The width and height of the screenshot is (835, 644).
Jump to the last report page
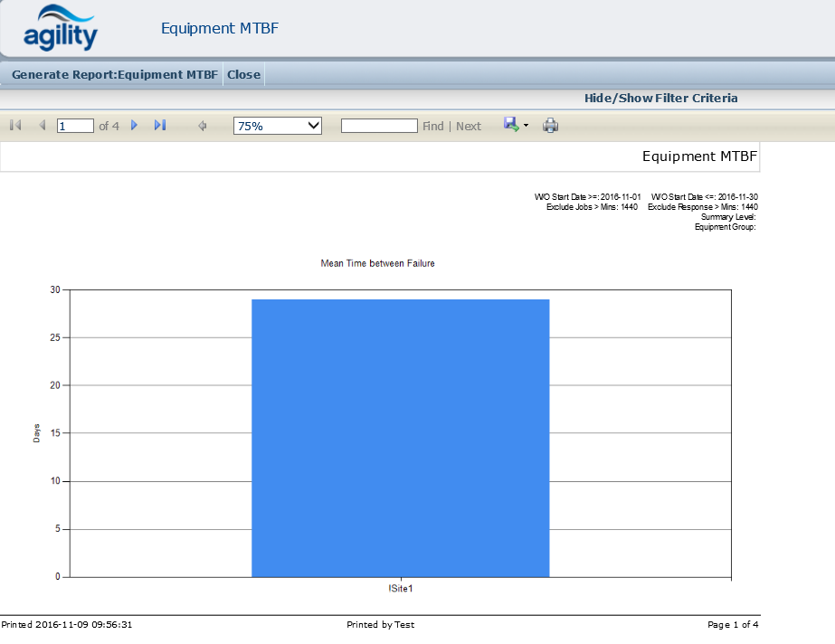[x=160, y=126]
